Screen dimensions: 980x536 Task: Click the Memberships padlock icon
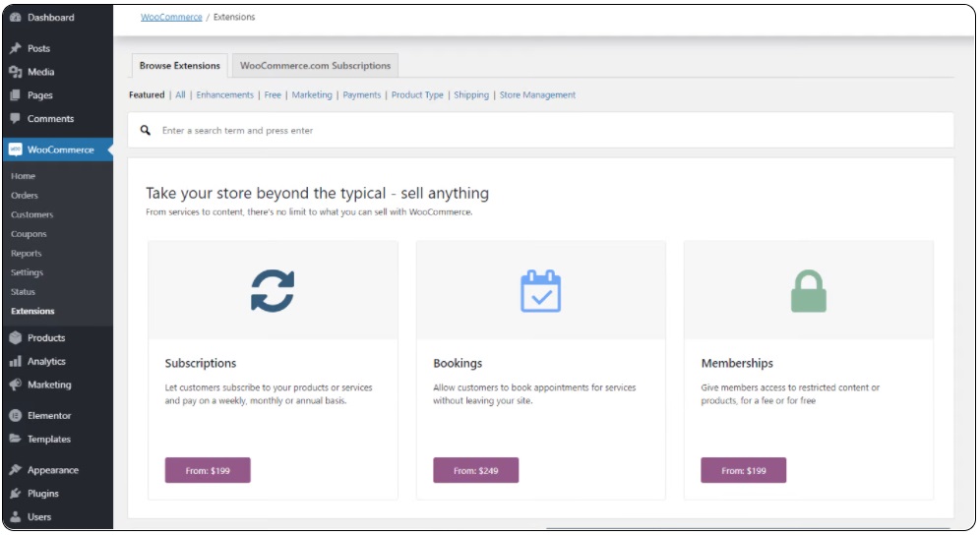tap(809, 290)
